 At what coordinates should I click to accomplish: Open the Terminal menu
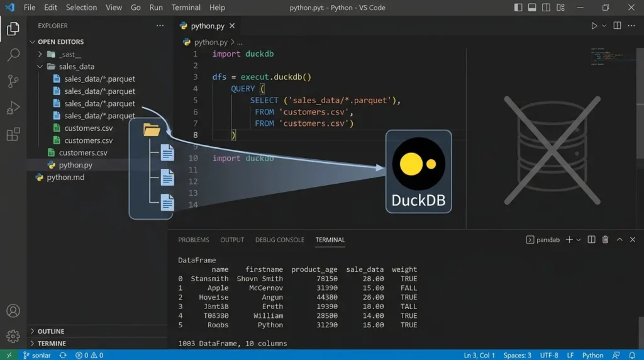coord(186,8)
